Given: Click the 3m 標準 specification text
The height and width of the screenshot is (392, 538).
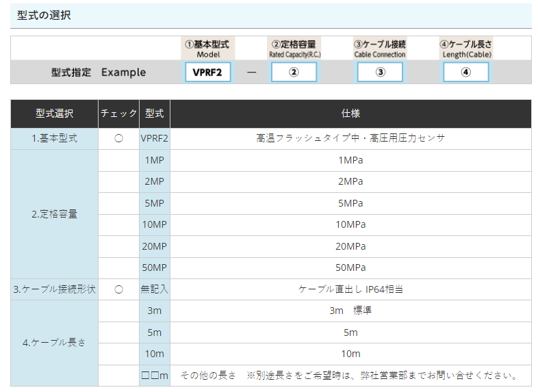Looking at the screenshot, I should 350,311.
